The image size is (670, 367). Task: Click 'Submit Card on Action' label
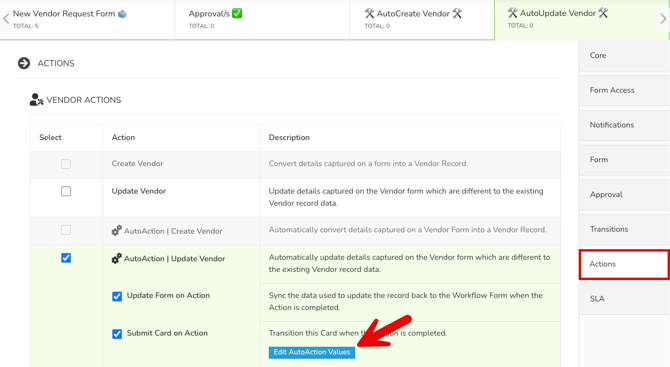click(167, 333)
